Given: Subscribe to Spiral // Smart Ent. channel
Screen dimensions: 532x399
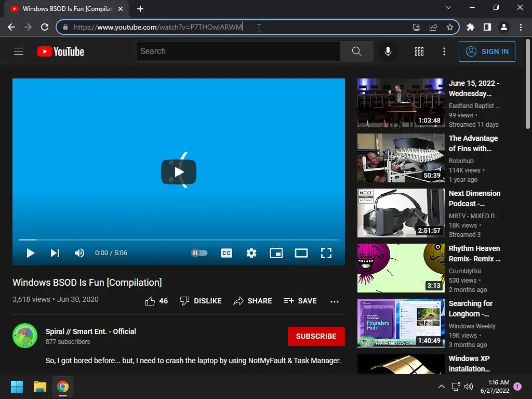Looking at the screenshot, I should (x=316, y=336).
